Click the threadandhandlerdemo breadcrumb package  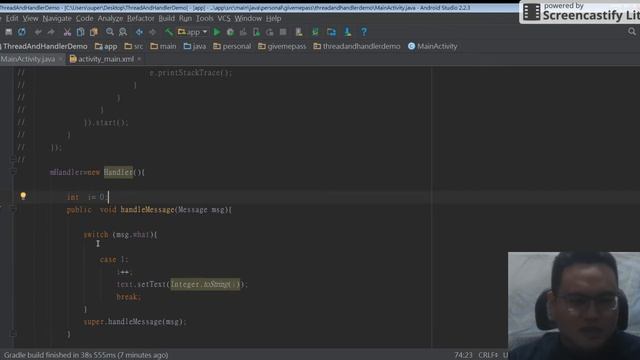point(357,46)
